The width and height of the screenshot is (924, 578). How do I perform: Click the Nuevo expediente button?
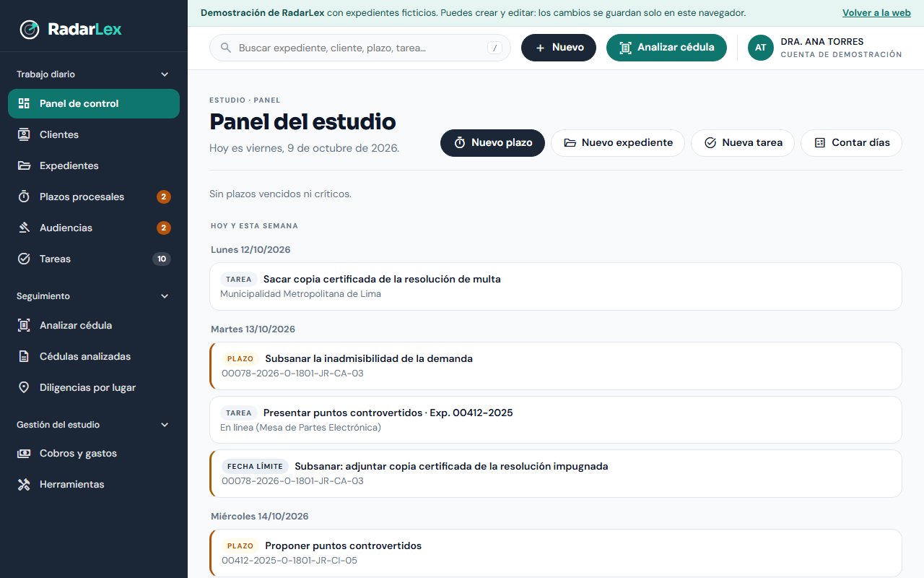[x=618, y=142]
